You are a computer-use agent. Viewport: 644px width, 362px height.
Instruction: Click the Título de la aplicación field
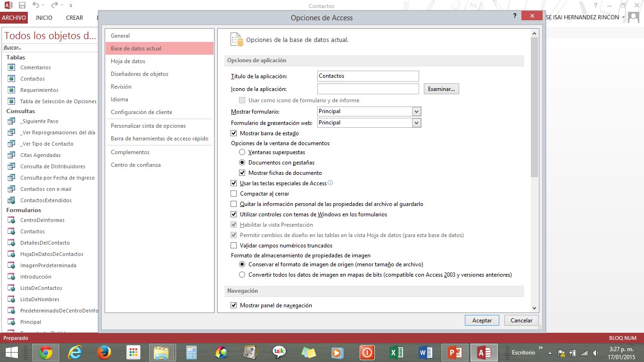coord(368,76)
